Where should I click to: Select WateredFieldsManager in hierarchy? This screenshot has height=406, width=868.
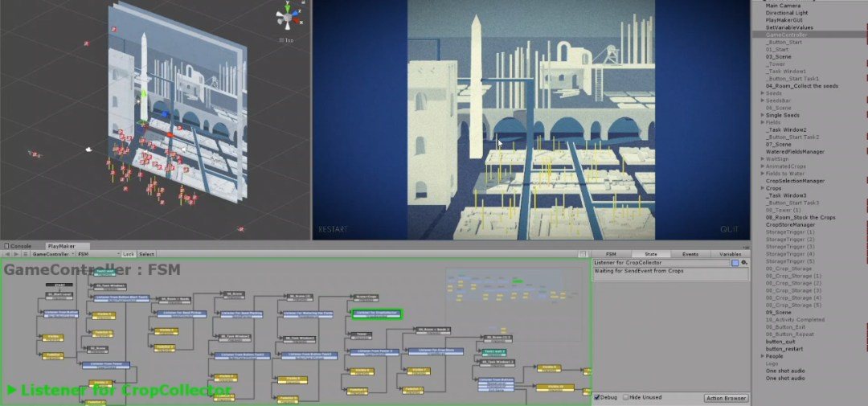[795, 152]
